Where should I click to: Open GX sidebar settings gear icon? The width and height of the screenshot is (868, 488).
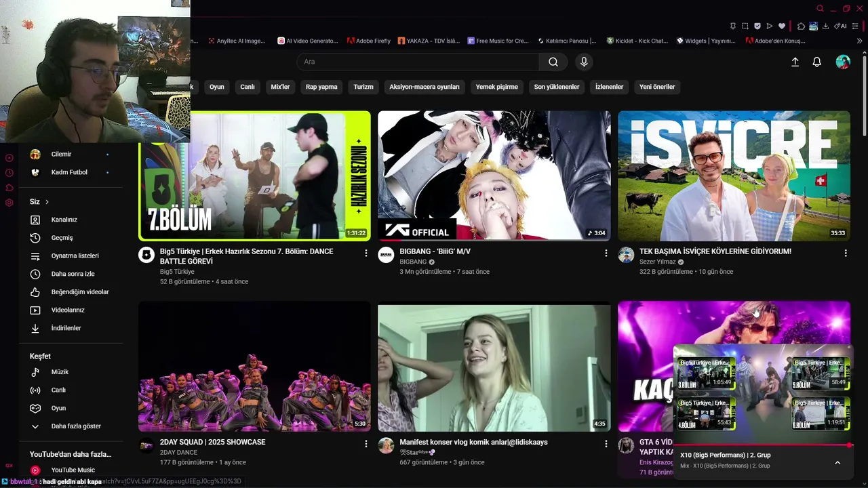pyautogui.click(x=9, y=203)
